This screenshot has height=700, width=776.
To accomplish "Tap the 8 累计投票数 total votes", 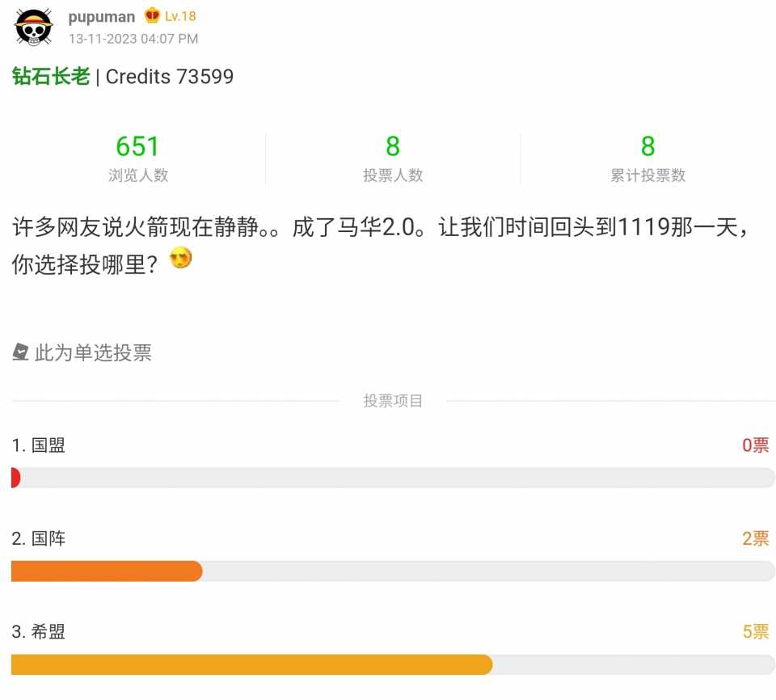I will [647, 158].
